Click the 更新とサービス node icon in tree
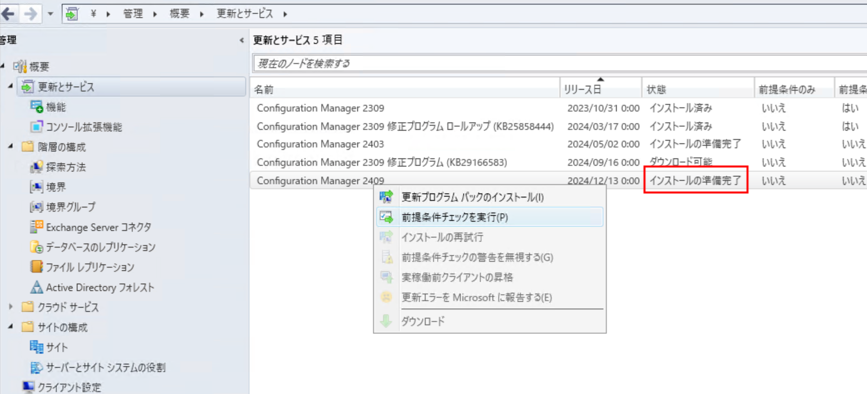867x394 pixels. point(27,87)
